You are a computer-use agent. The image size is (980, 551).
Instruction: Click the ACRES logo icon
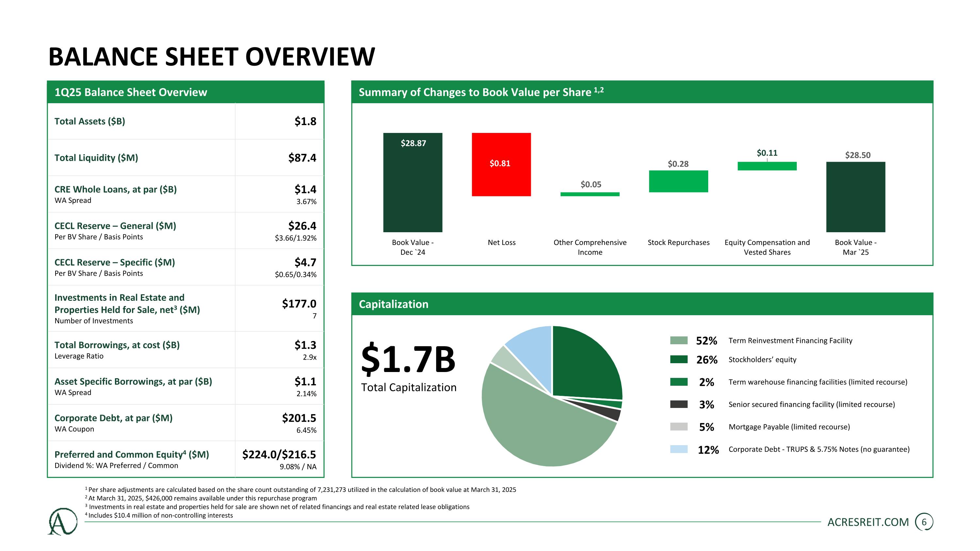coord(63,521)
